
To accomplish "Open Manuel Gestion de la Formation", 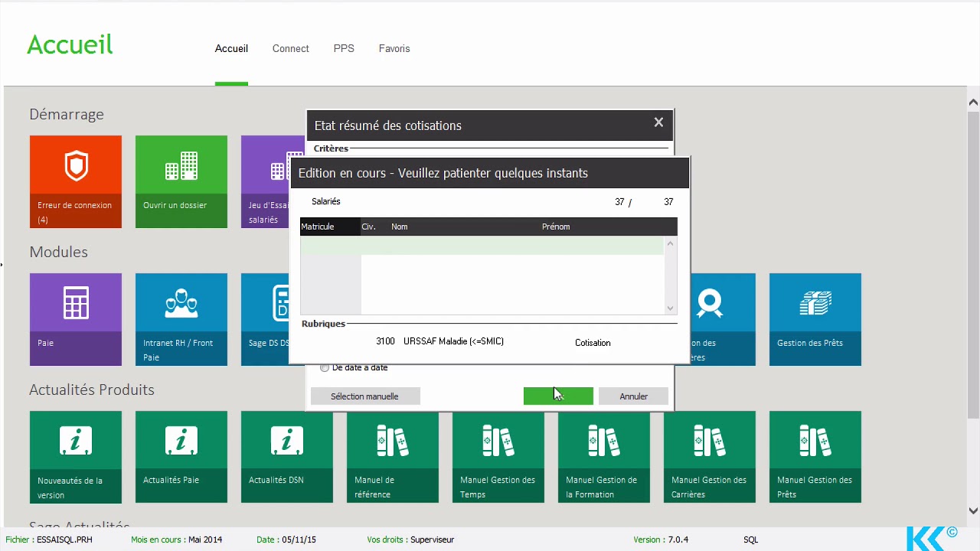I will click(603, 457).
